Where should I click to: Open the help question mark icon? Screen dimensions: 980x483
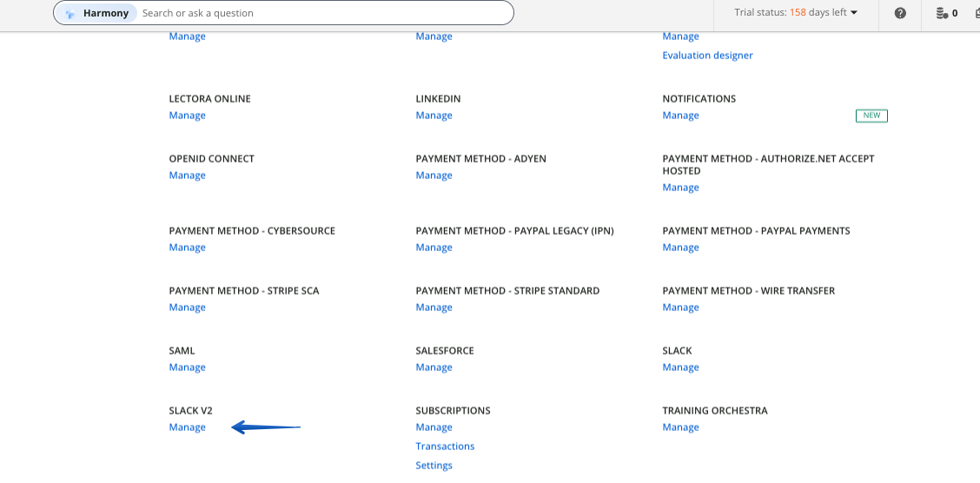click(900, 13)
